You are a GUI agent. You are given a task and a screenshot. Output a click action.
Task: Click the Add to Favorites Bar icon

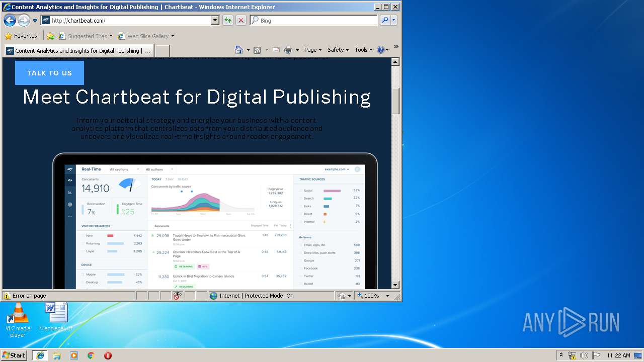point(50,36)
